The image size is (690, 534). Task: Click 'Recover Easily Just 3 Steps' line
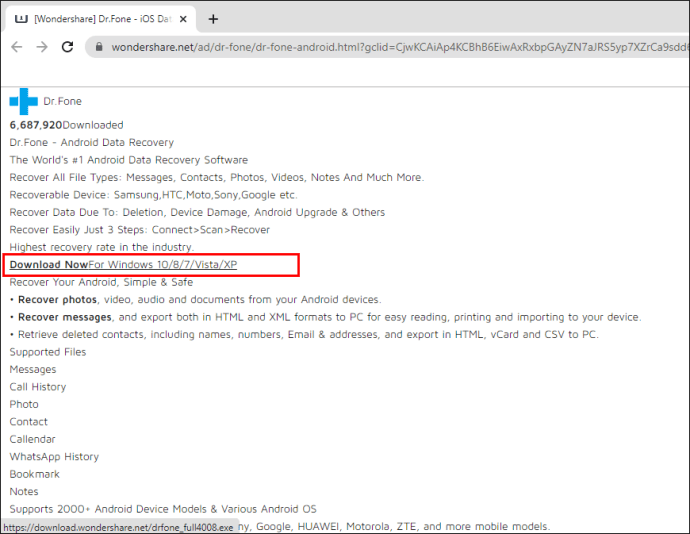(x=139, y=230)
